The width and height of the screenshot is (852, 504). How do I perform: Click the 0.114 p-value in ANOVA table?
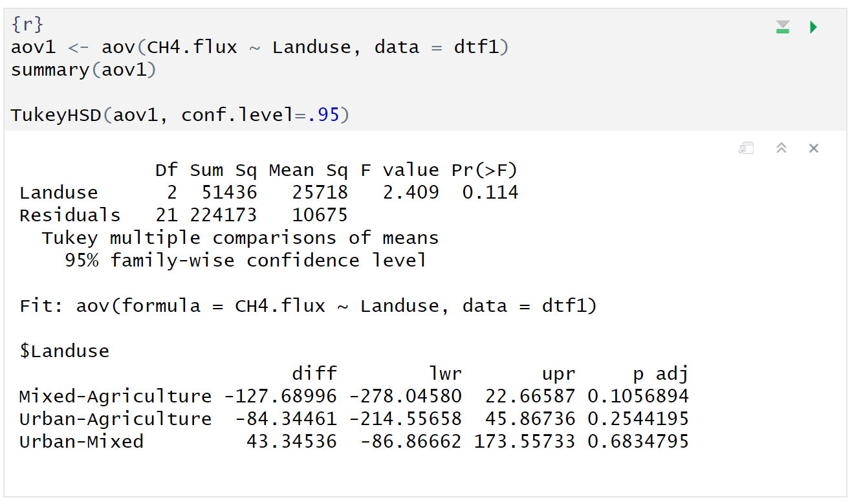point(490,193)
